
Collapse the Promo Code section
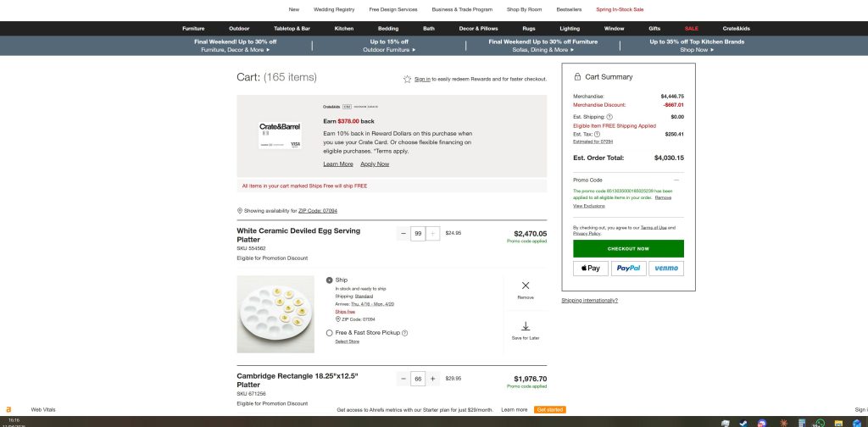[x=676, y=180]
